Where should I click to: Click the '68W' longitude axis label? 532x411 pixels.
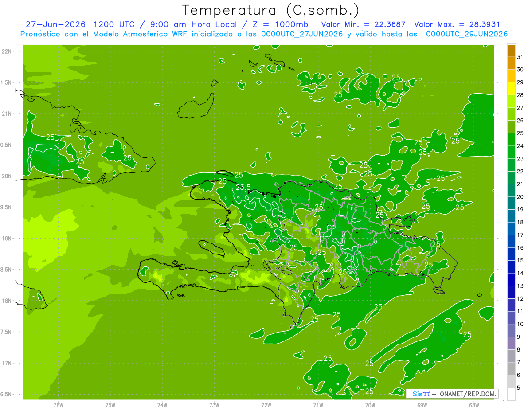click(x=474, y=405)
